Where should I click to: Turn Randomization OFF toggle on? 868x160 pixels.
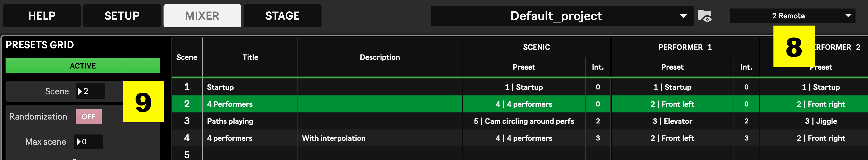pos(88,117)
